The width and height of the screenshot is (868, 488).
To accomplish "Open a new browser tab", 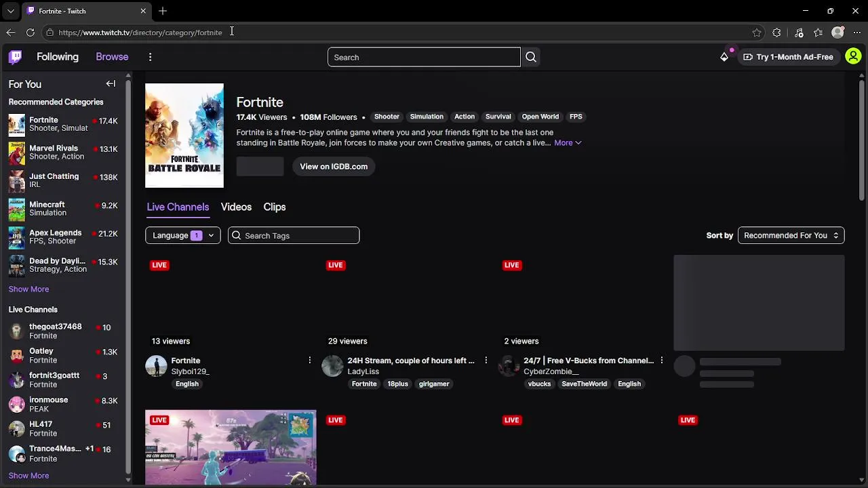I will pyautogui.click(x=163, y=11).
